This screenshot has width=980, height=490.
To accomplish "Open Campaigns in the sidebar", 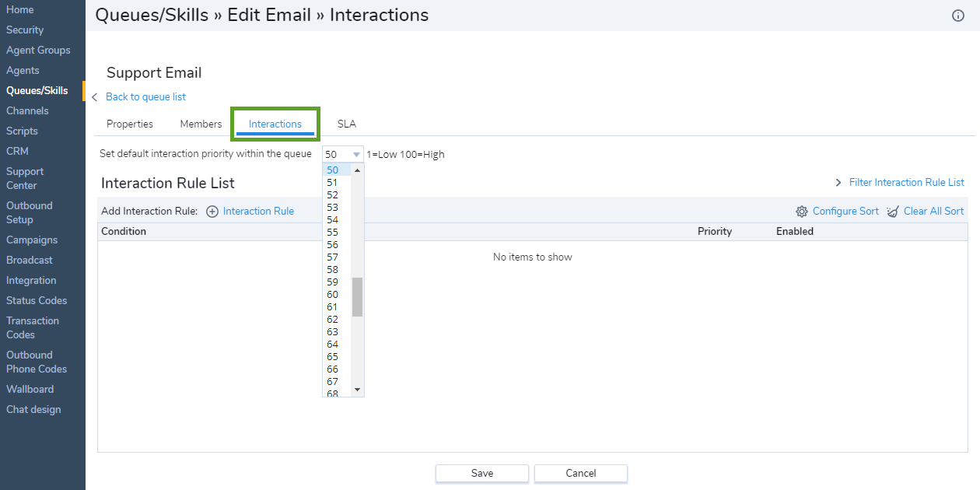I will tap(32, 240).
